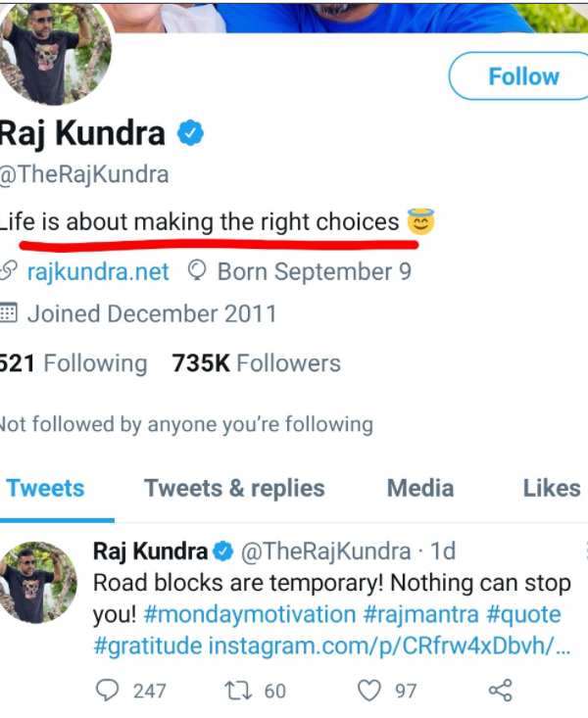Go to the Likes tab
This screenshot has width=588, height=718.
[x=551, y=488]
